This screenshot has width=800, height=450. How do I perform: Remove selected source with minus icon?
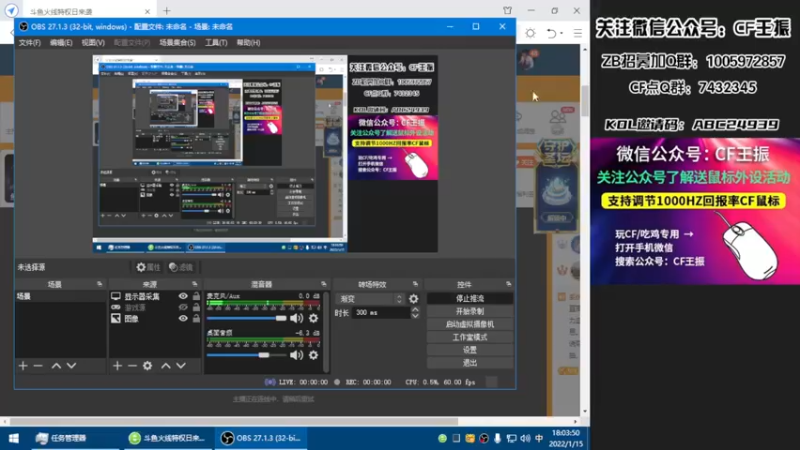132,366
